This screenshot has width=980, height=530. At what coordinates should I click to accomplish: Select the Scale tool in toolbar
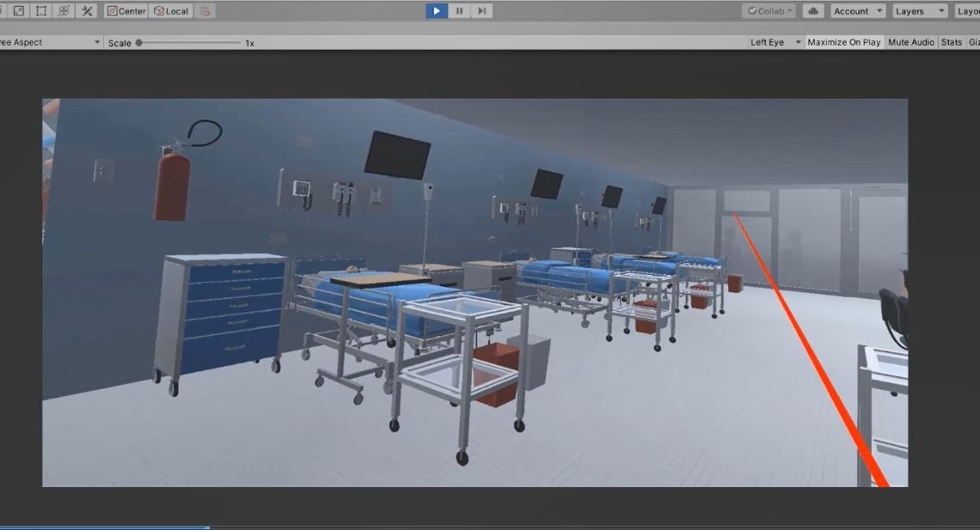tap(18, 11)
